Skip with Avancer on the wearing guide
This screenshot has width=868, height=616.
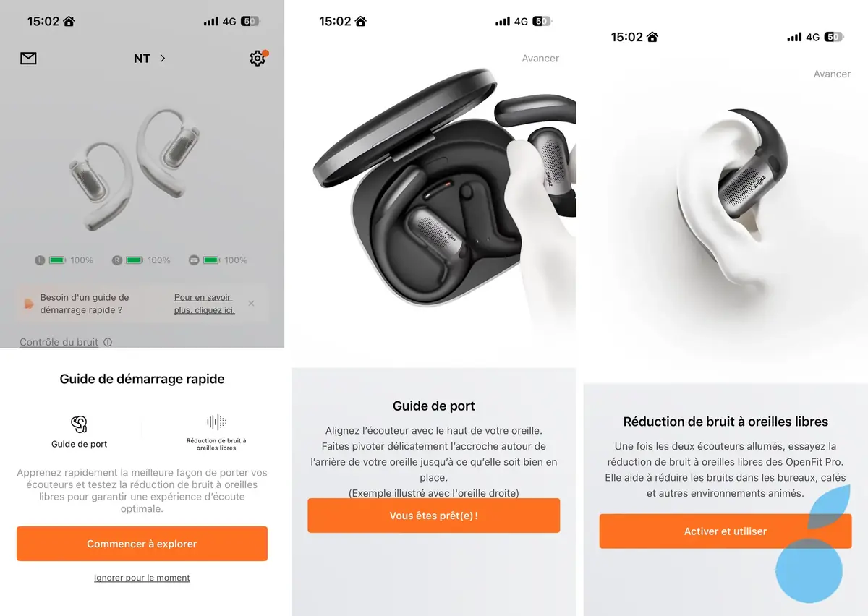[540, 59]
